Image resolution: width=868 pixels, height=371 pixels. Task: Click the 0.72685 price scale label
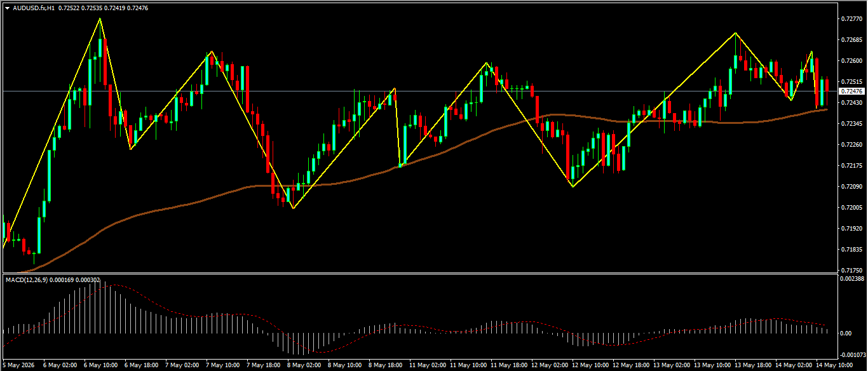(x=850, y=40)
